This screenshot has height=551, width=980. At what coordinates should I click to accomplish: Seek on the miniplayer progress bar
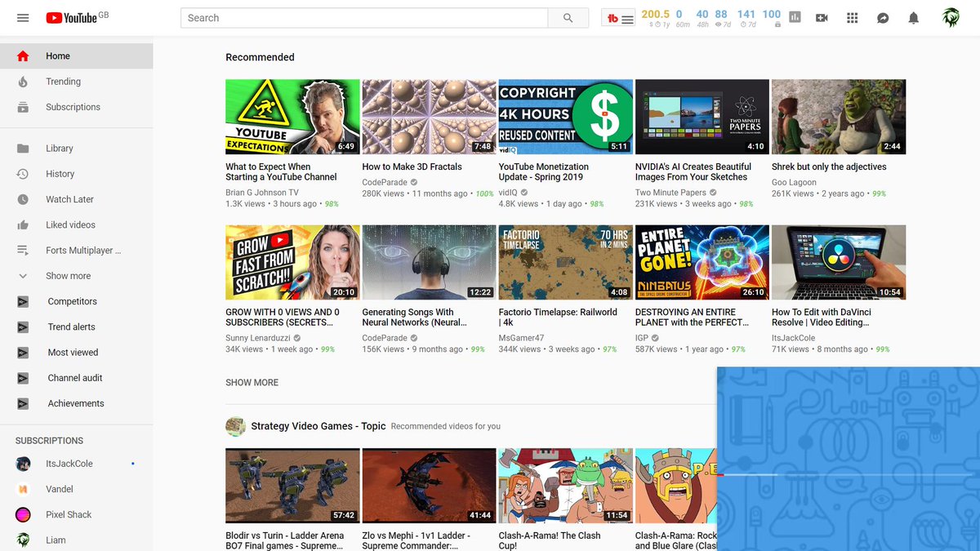tap(849, 474)
